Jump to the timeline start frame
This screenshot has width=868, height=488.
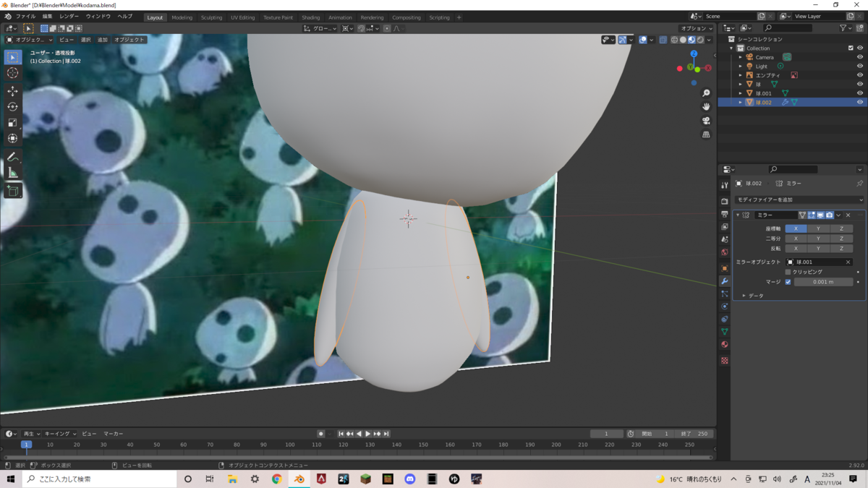(x=341, y=434)
